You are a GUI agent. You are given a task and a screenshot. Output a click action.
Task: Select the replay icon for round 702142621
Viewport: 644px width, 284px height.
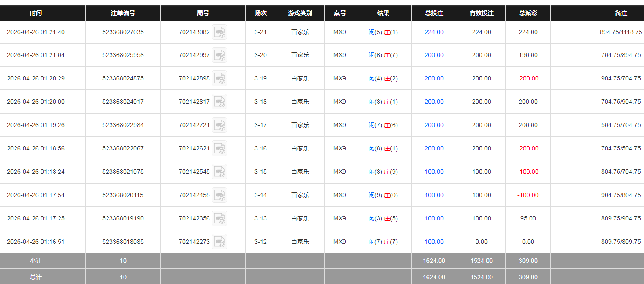[x=220, y=148]
